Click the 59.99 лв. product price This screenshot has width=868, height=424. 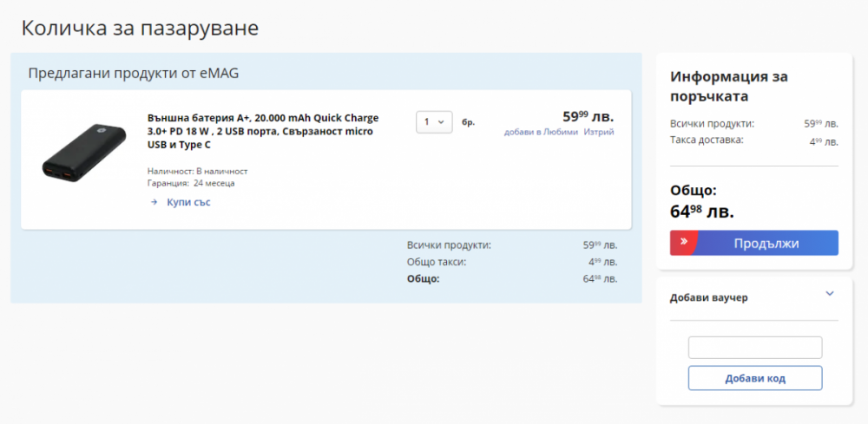coord(587,116)
